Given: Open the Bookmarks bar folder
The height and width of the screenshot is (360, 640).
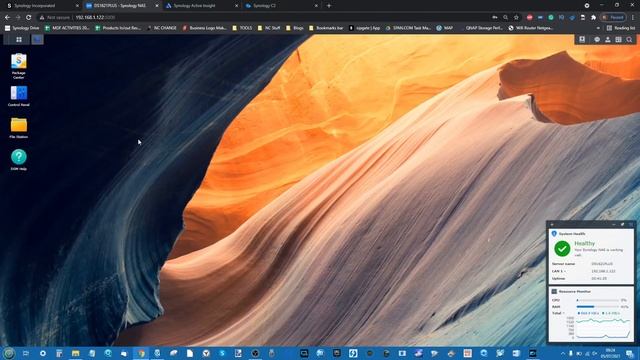Looking at the screenshot, I should point(326,28).
